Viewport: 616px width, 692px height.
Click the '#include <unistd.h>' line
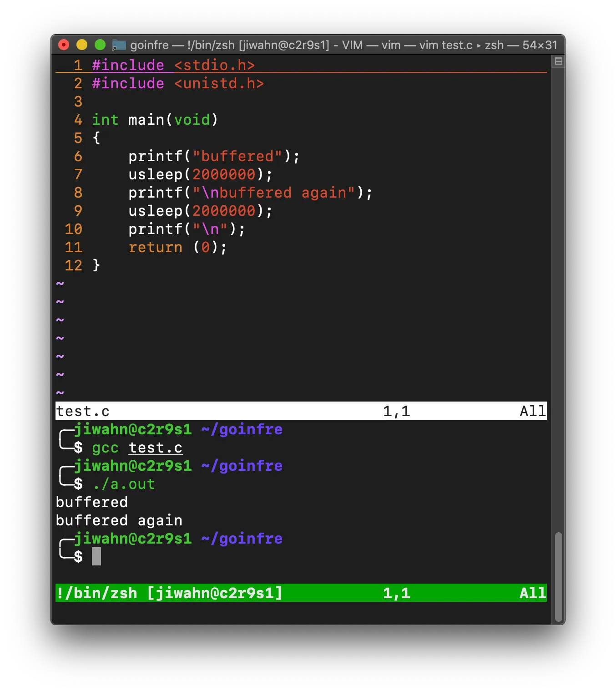click(x=178, y=83)
